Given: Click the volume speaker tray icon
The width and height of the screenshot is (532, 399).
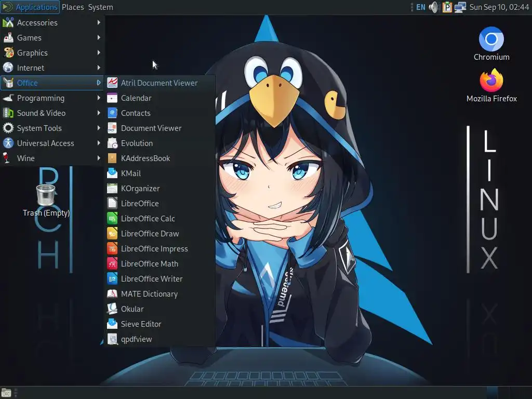Looking at the screenshot, I should 433,7.
